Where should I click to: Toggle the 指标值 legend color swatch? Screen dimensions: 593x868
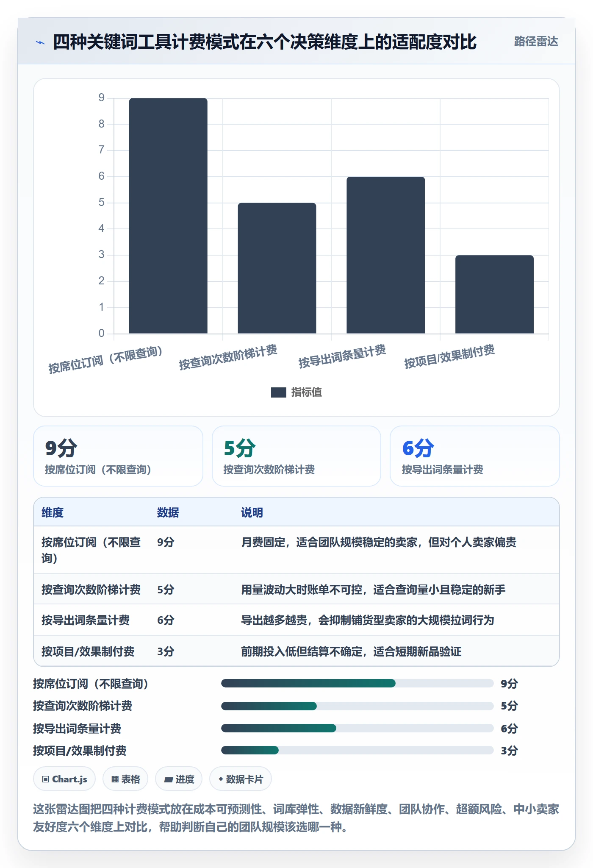tap(278, 392)
